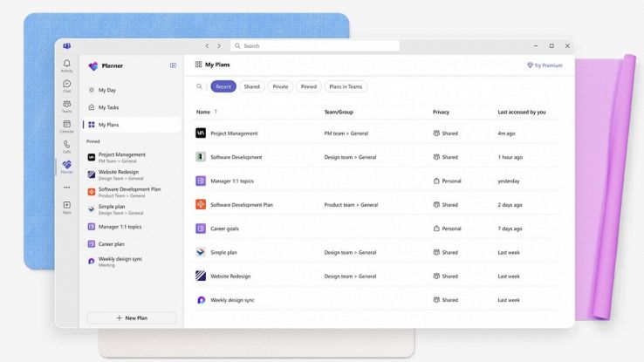
Task: Click the search magnifier beside Recent
Action: click(199, 86)
